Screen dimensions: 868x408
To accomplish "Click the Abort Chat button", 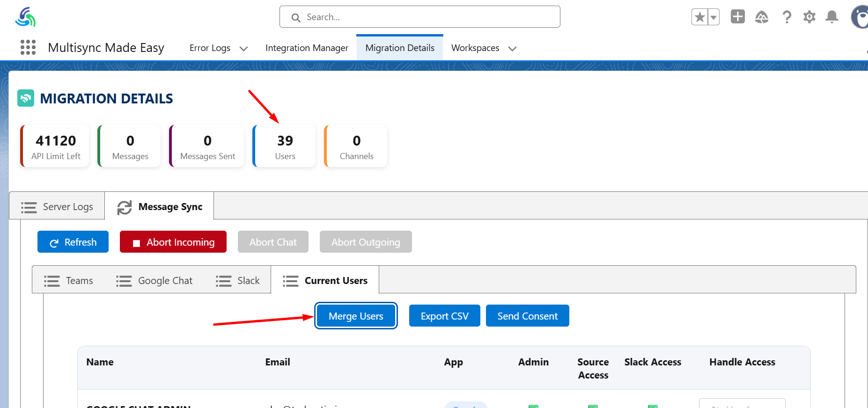I will point(273,242).
